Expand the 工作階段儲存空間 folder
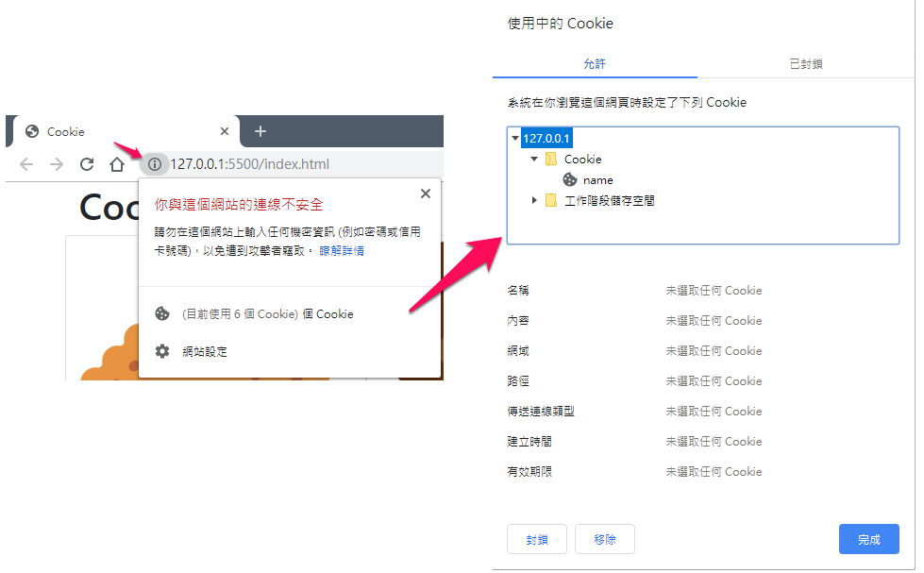 [534, 200]
